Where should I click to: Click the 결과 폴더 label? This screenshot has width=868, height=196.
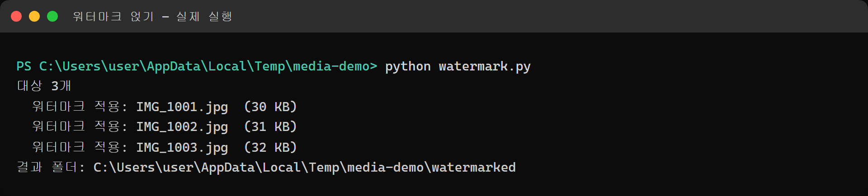point(51,167)
